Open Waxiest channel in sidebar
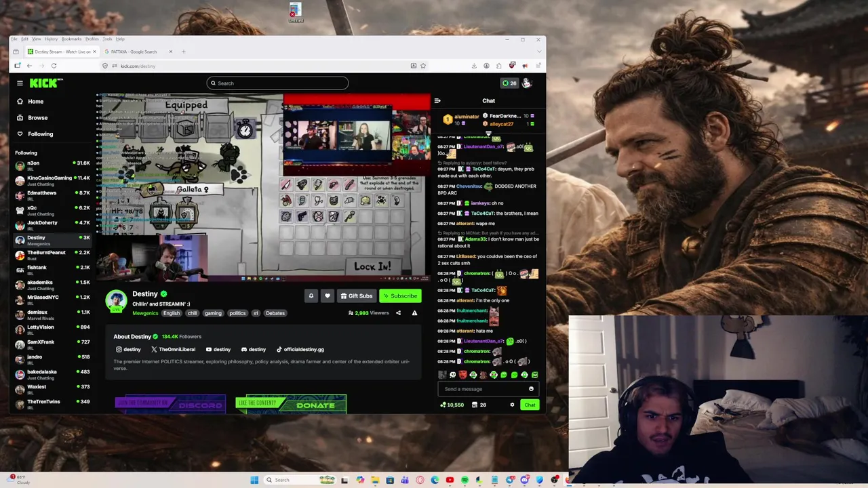Image resolution: width=868 pixels, height=488 pixels. (53, 389)
